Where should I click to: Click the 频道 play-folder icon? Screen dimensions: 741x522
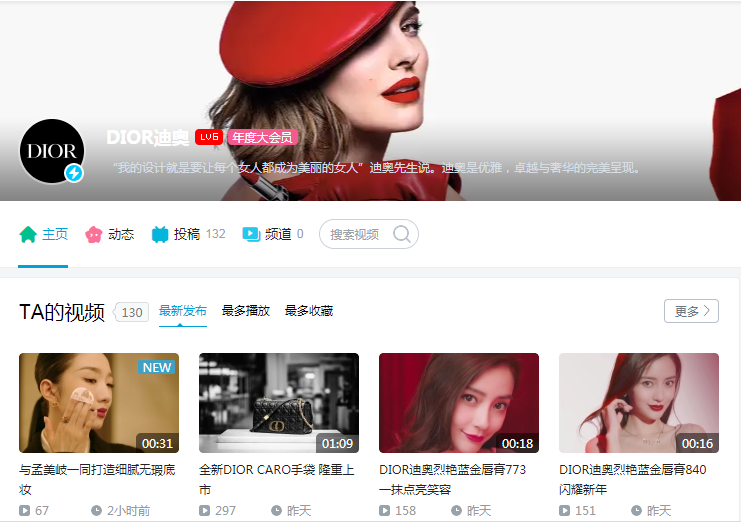click(x=251, y=234)
